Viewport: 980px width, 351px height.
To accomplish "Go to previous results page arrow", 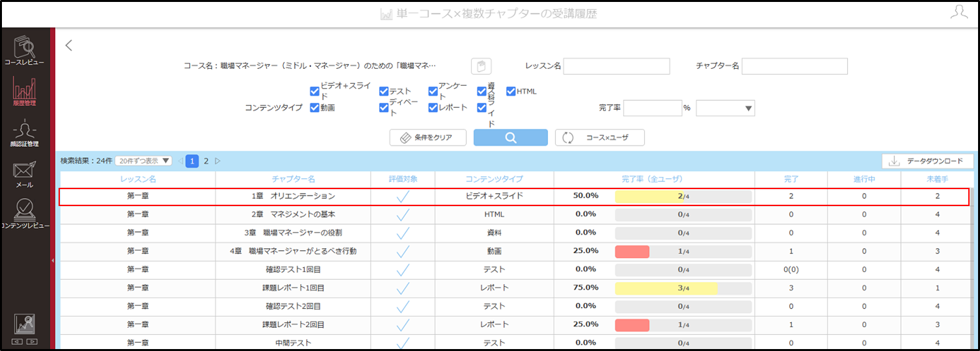I will pyautogui.click(x=180, y=161).
